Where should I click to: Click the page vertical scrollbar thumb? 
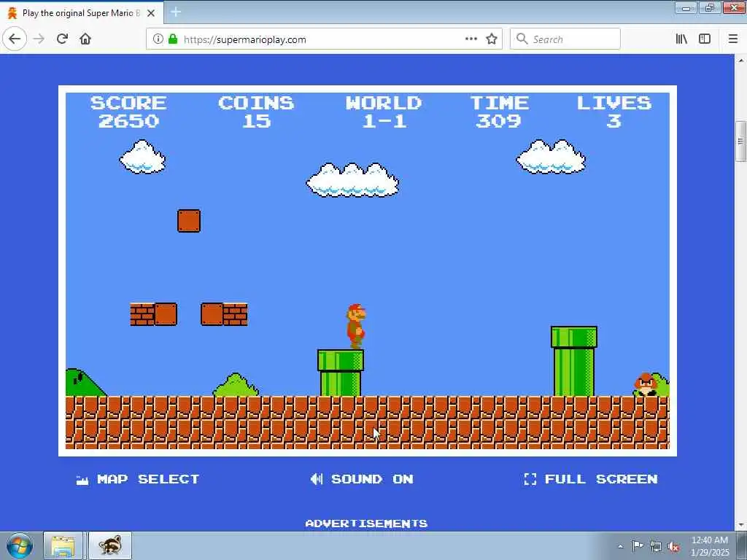point(740,142)
